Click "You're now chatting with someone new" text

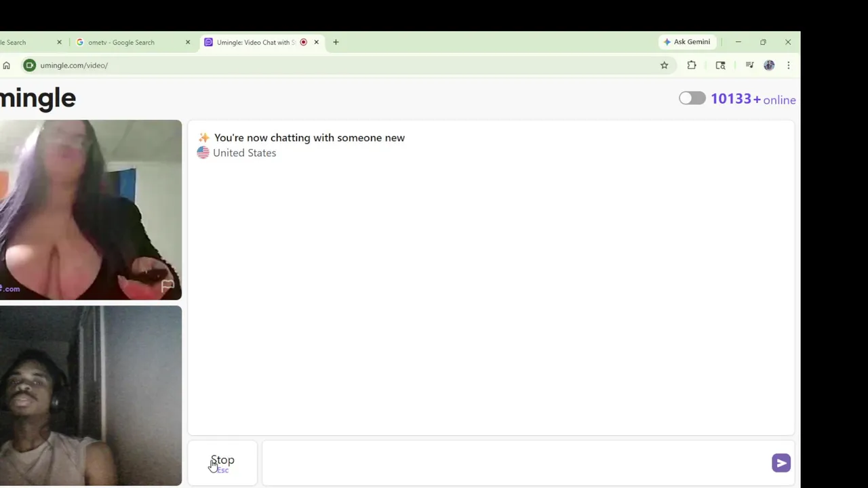(x=309, y=138)
